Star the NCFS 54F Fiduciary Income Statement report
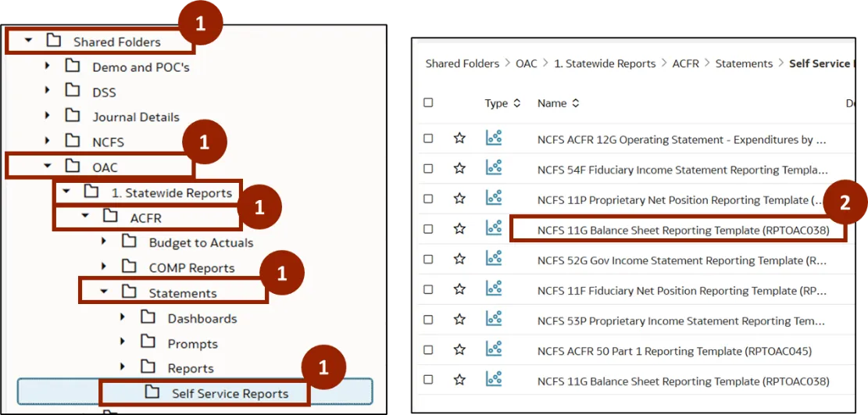The width and height of the screenshot is (868, 415). point(459,169)
